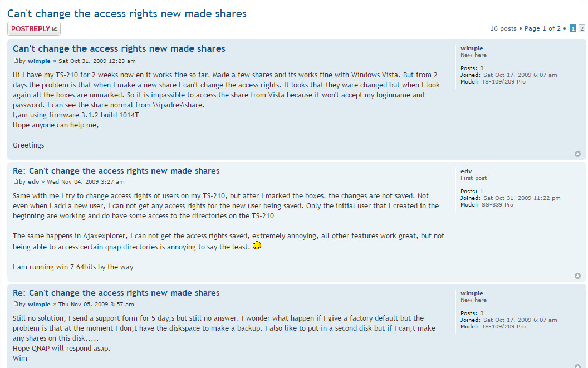Open third post Re: title link
Image resolution: width=588 pixels, height=368 pixels.
(x=116, y=293)
